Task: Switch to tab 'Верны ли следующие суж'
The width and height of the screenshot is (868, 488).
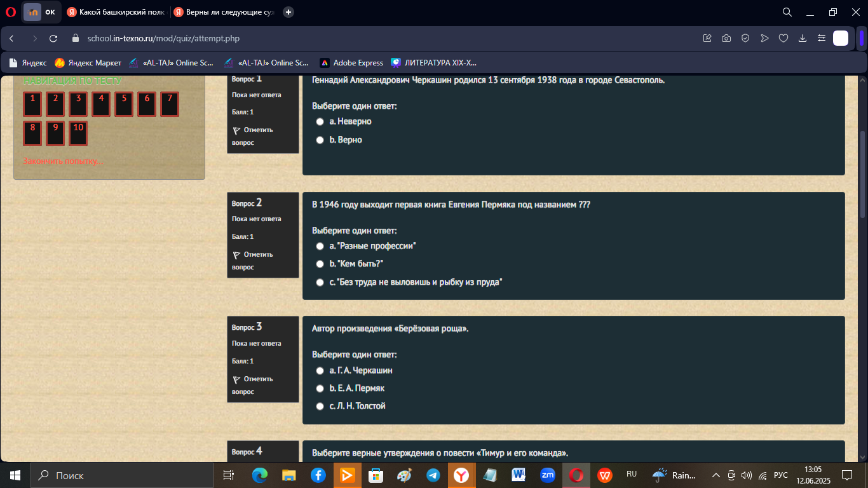Action: [223, 12]
